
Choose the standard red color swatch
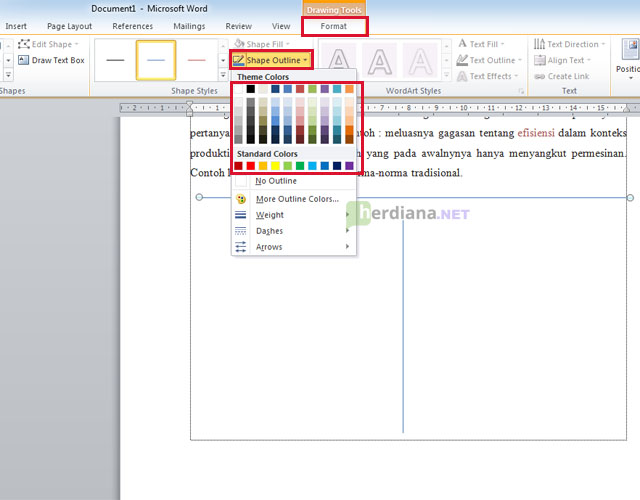251,166
